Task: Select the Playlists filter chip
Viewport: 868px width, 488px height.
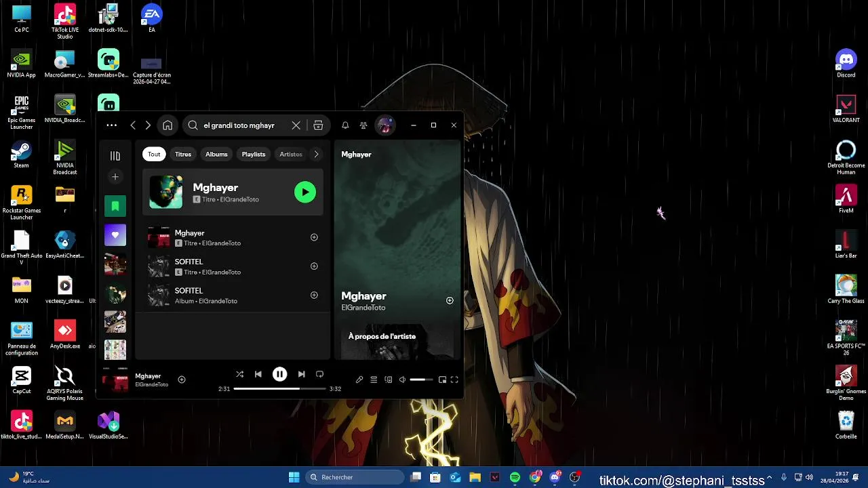Action: click(254, 155)
